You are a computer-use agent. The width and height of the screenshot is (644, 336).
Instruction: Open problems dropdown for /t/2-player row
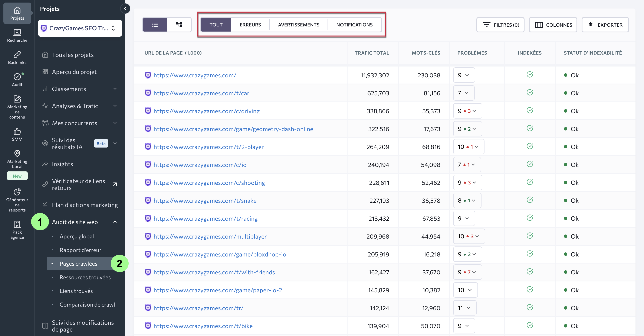point(469,147)
